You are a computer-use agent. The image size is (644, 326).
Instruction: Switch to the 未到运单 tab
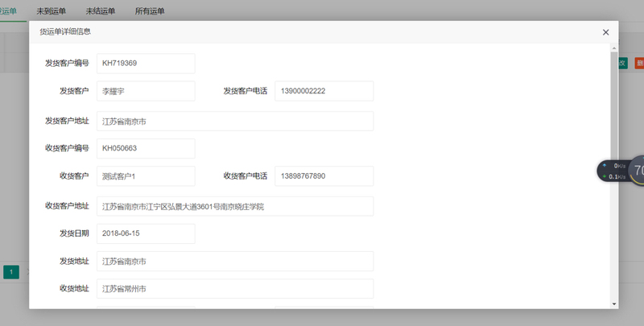pos(52,11)
